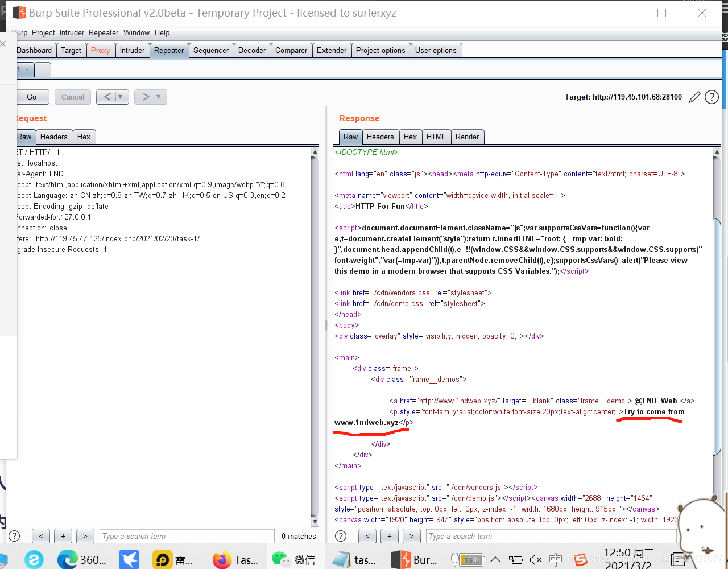Image resolution: width=728 pixels, height=569 pixels.
Task: Open WeChat from the taskbar
Action: tap(293, 560)
